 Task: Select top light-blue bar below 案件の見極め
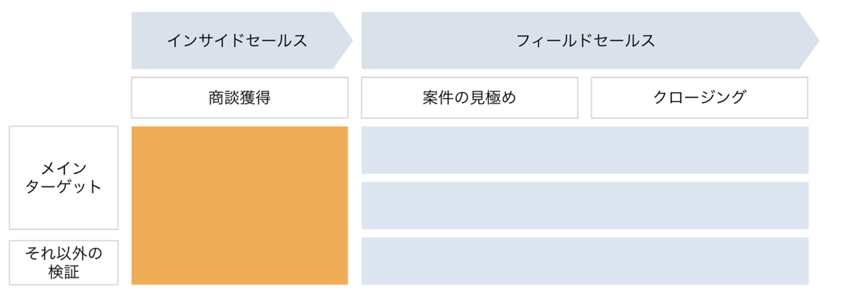(x=470, y=150)
